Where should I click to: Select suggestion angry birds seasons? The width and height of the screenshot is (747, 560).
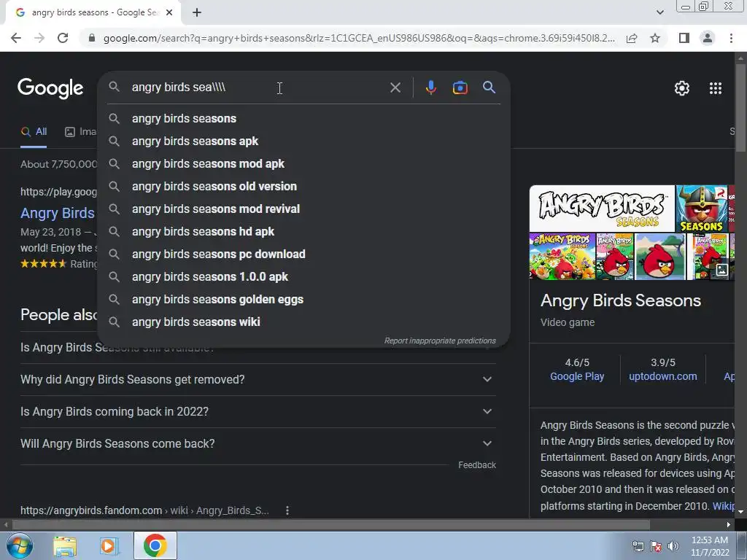[x=303, y=119]
